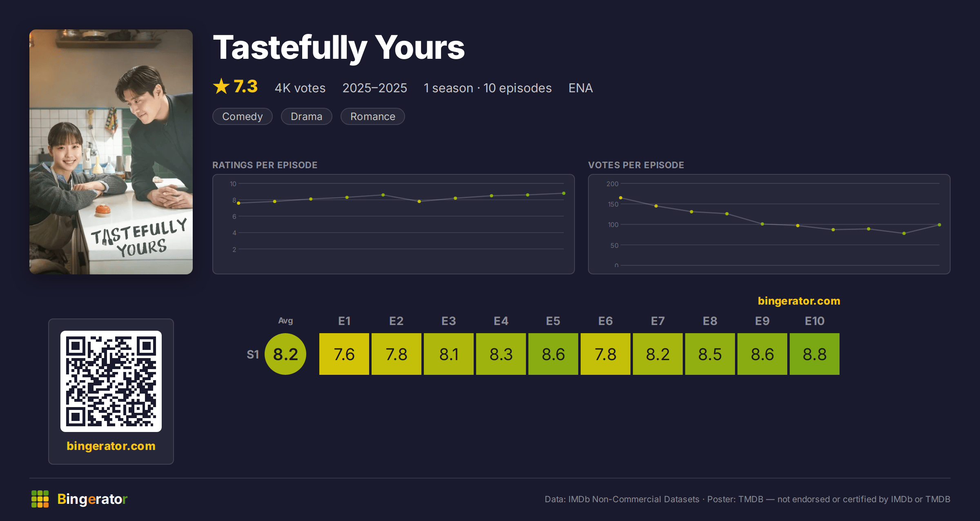Click the Bingerator grid logo icon
The width and height of the screenshot is (980, 521).
(40, 499)
